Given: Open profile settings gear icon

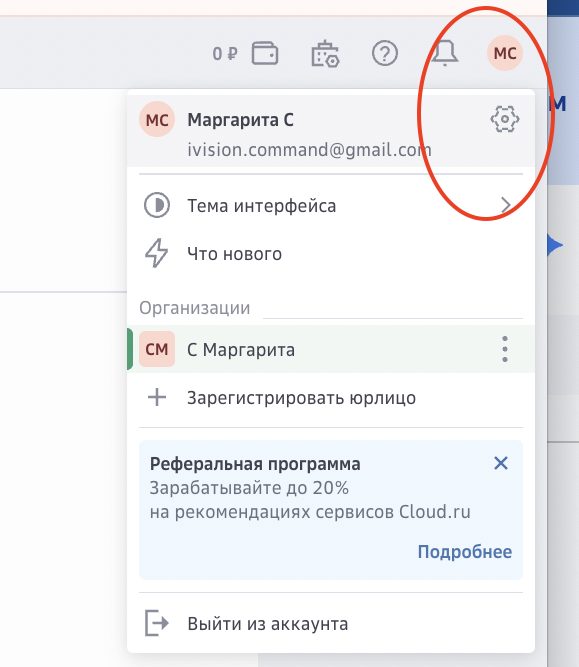Looking at the screenshot, I should pyautogui.click(x=505, y=119).
